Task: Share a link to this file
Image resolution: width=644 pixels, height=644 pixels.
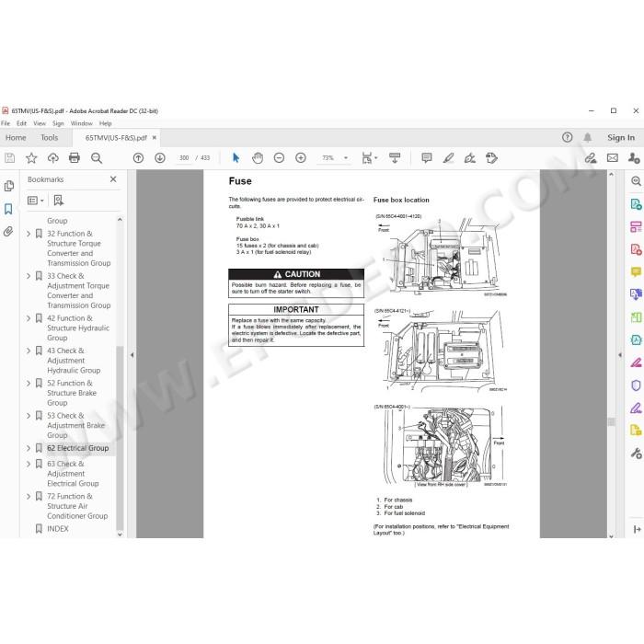Action: [x=591, y=158]
